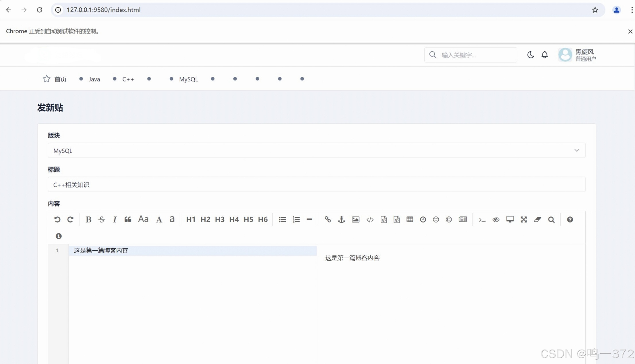Add a table with the table icon
Screen dimensions: 635x364
[410, 220]
